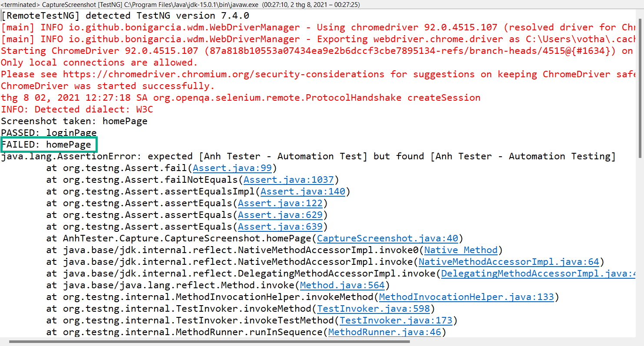Click the 'Using chromedriver 92.0.4515.107' log line
The width and height of the screenshot is (644, 346).
319,27
